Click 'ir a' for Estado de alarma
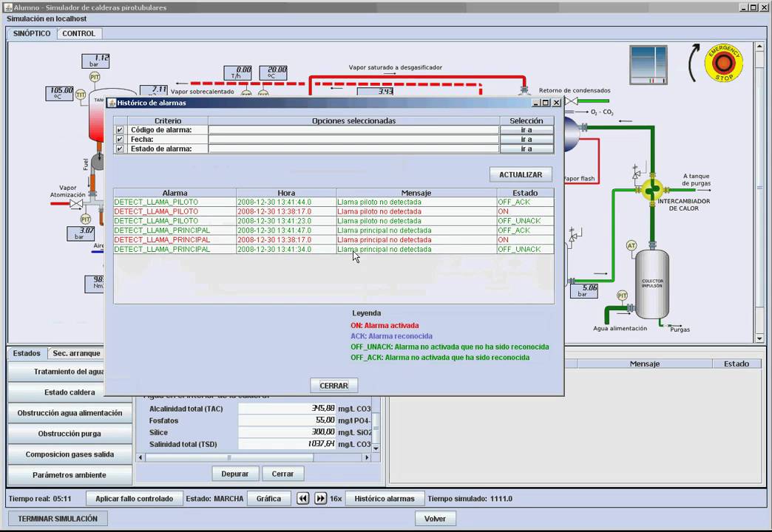The image size is (772, 532). pyautogui.click(x=526, y=149)
